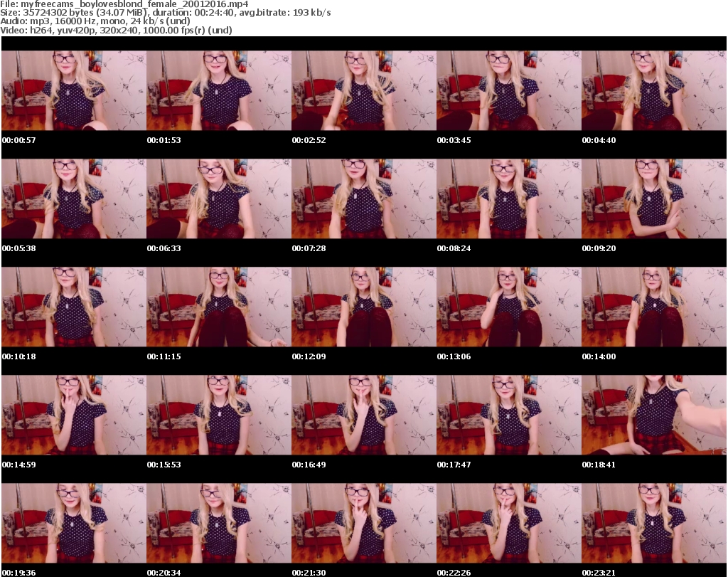Open the thumbnail frame stamped 00:17:47
This screenshot has width=728, height=577.
pyautogui.click(x=509, y=415)
